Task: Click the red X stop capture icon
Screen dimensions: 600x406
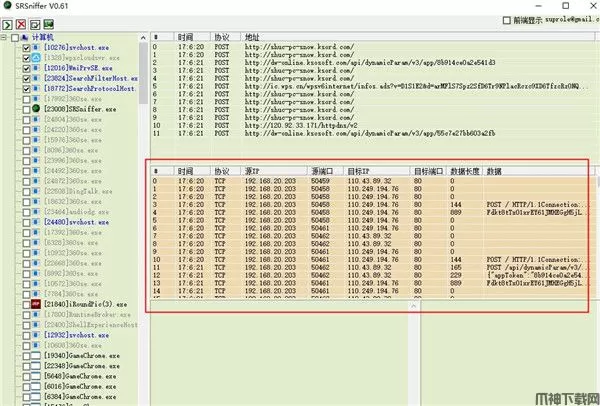Action: (x=23, y=23)
